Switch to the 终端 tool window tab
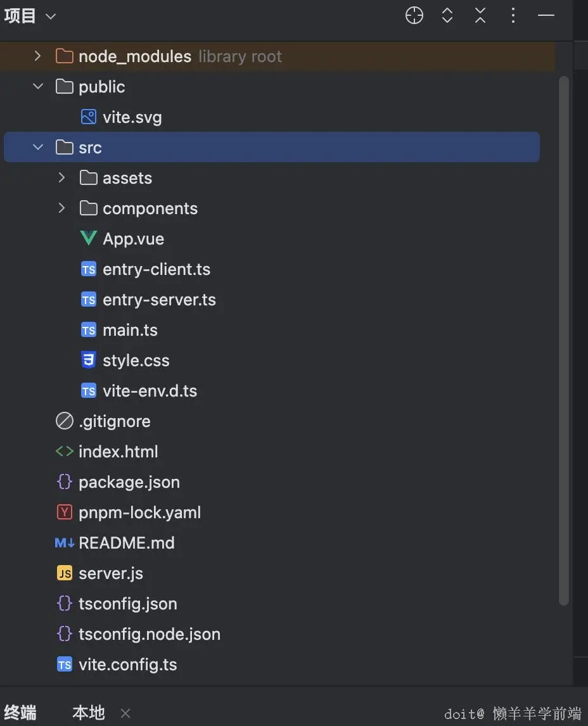Viewport: 588px width, 726px height. click(x=20, y=713)
